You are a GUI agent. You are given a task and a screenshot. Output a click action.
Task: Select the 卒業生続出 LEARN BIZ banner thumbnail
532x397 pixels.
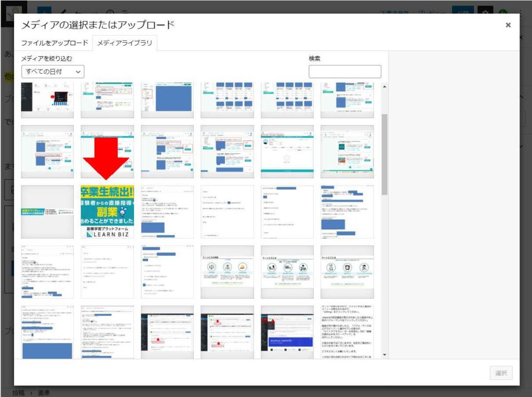point(107,211)
